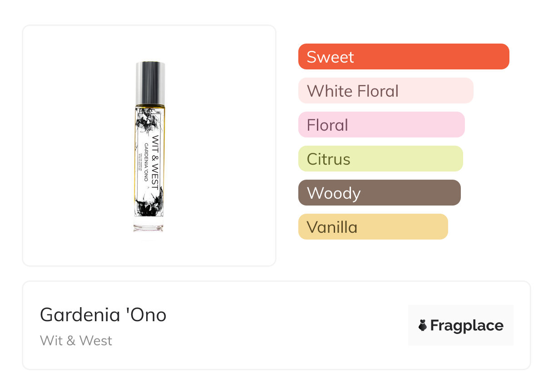Click the Gardenia 'Ono fragrance title
This screenshot has height=392, width=553.
click(103, 314)
